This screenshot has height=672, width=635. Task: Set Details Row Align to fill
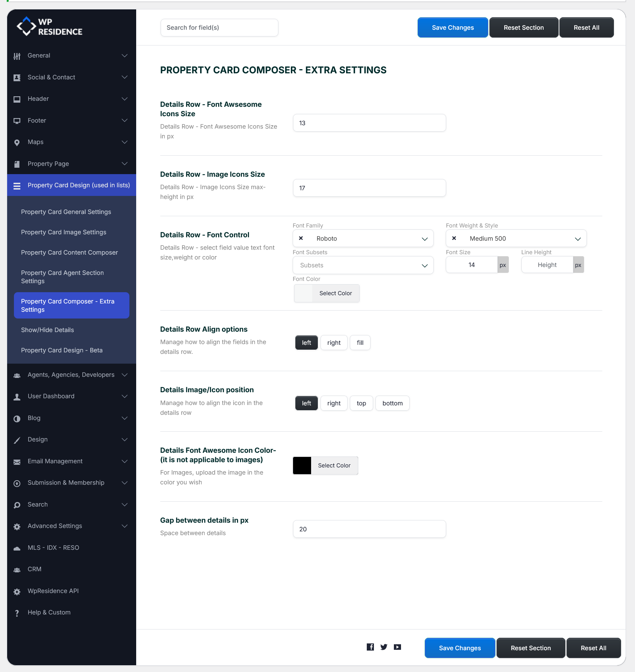(360, 343)
